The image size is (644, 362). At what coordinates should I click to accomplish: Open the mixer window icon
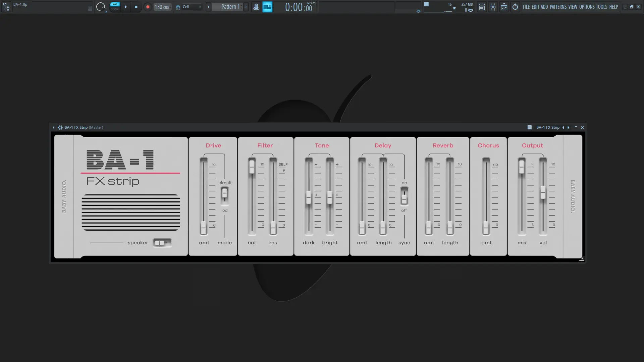[493, 7]
